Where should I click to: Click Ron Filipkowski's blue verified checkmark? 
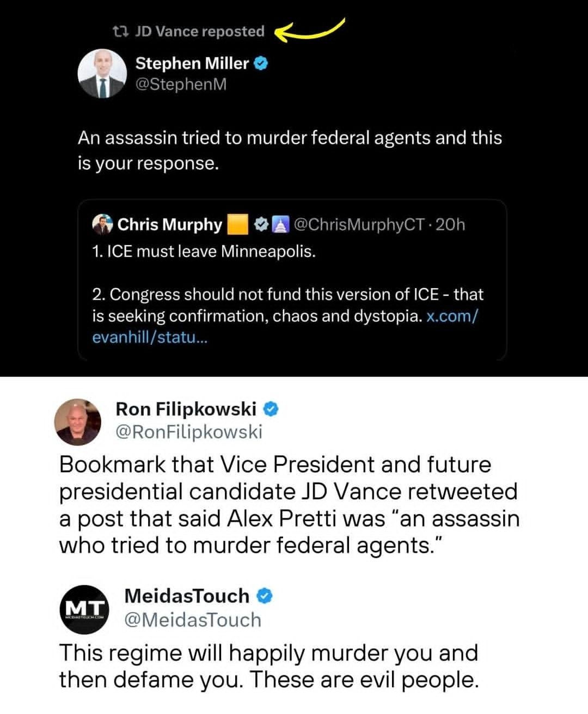pos(271,408)
